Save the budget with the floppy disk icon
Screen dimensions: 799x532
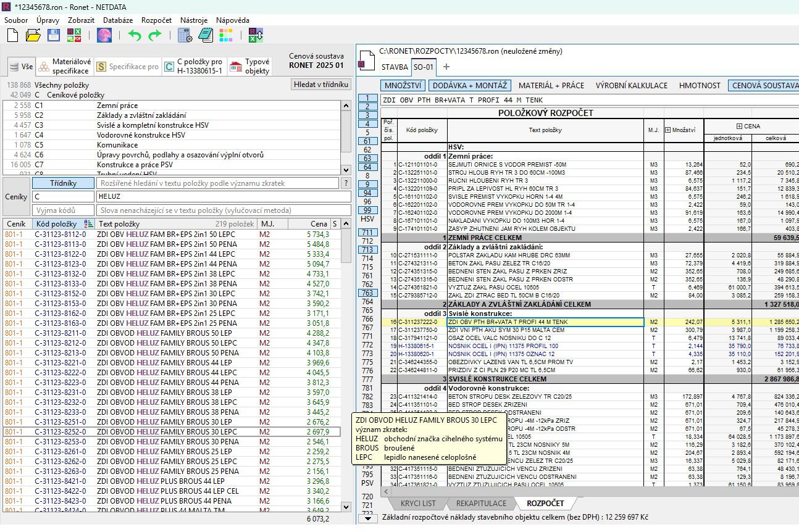[x=54, y=35]
